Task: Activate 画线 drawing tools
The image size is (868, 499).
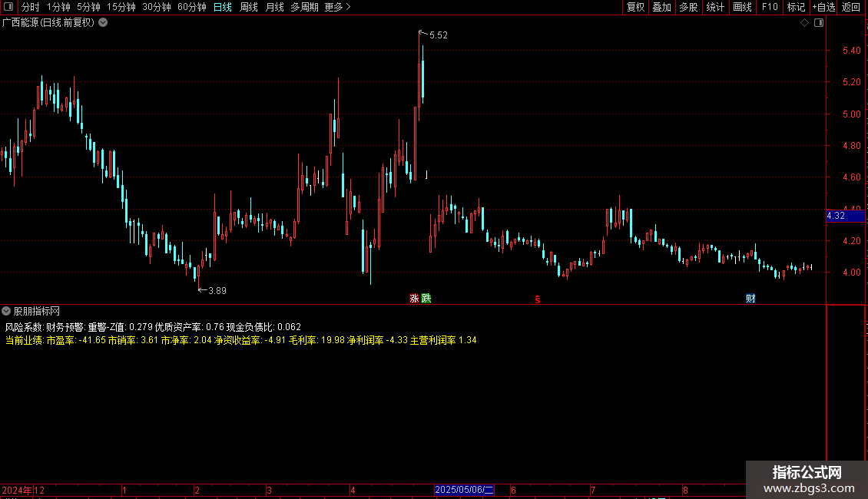Action: click(742, 7)
